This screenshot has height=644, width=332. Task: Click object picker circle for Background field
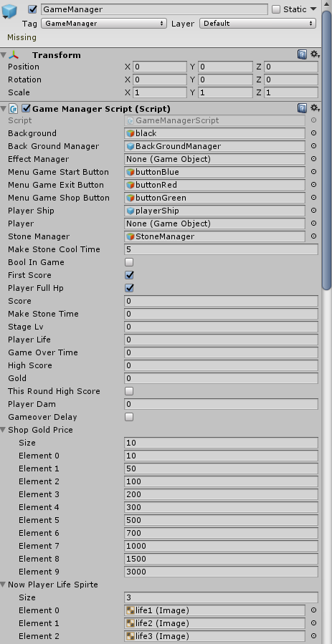(313, 133)
